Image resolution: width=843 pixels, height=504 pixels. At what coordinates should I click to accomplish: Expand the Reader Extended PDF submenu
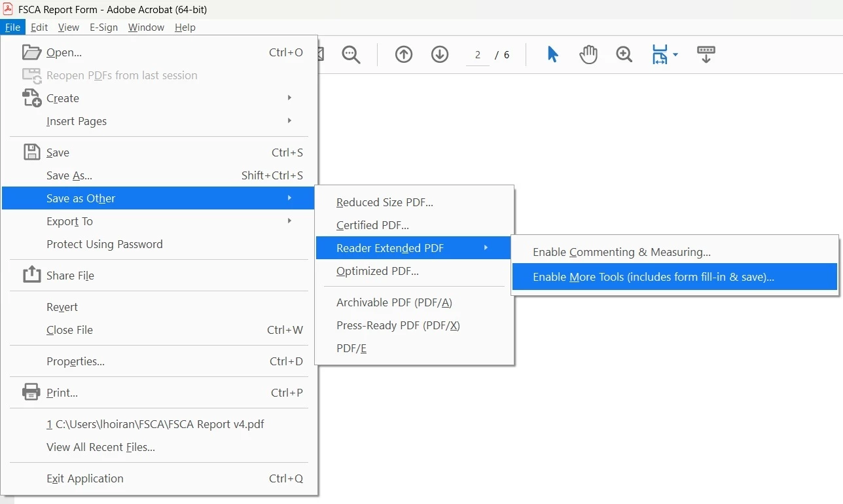tap(414, 248)
